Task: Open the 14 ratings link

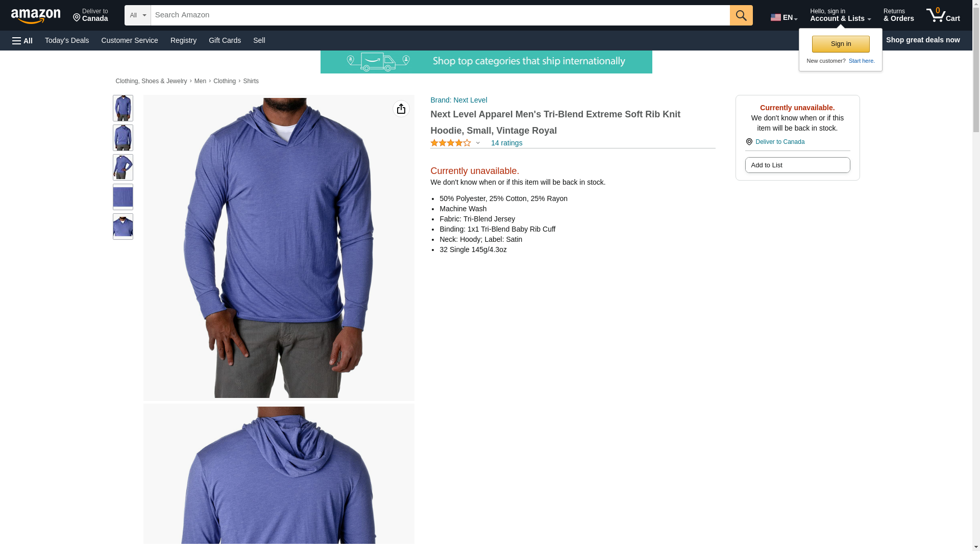Action: click(x=506, y=143)
